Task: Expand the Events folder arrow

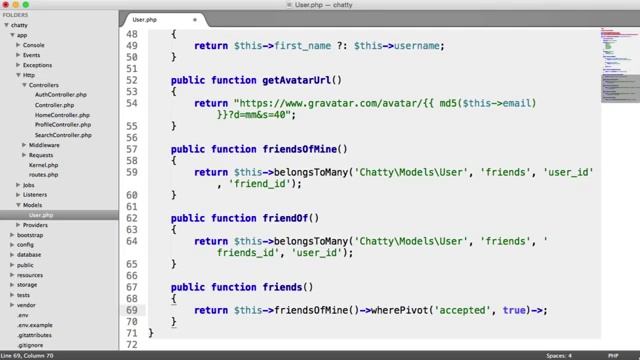Action: (18, 55)
